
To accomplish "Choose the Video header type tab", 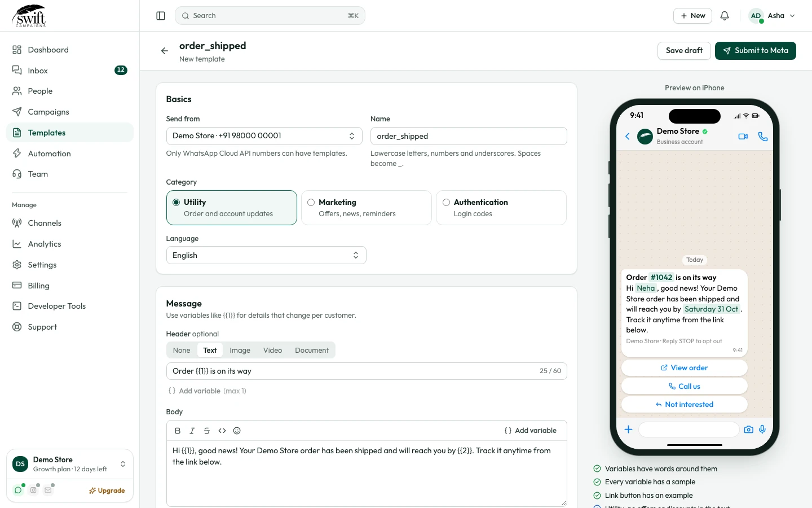I will tap(273, 351).
